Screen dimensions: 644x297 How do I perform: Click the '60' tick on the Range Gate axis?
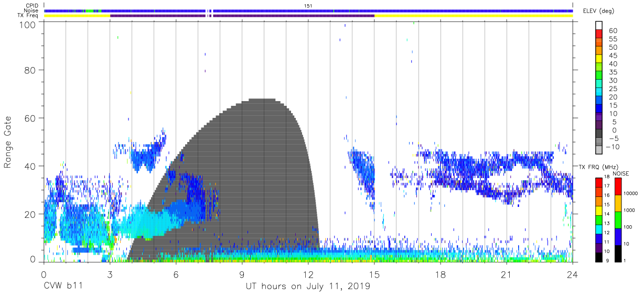click(x=30, y=118)
